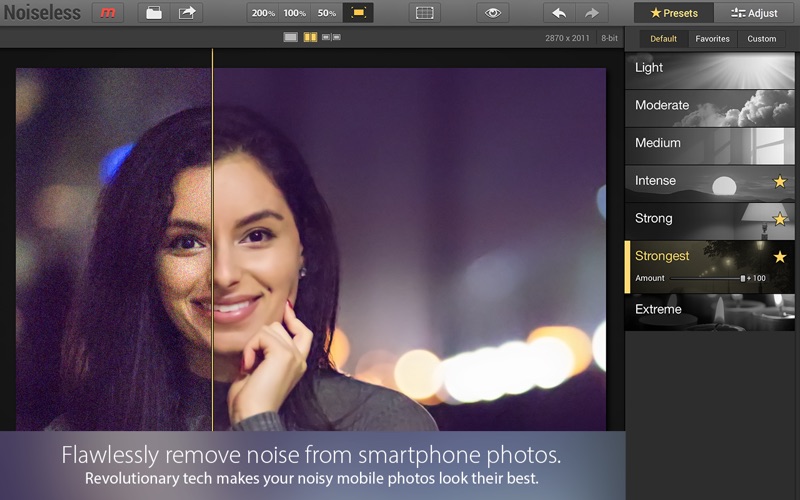This screenshot has height=500, width=800.
Task: Open the Custom presets tab
Action: (x=761, y=39)
